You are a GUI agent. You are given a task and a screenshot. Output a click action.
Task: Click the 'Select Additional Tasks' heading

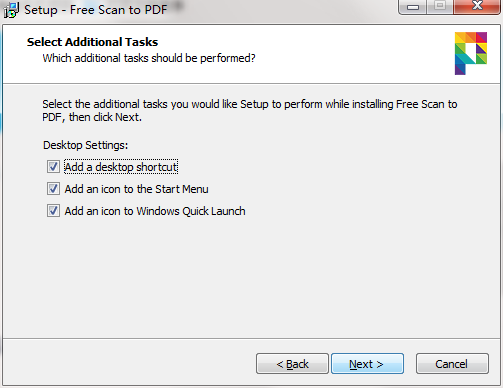(x=92, y=42)
